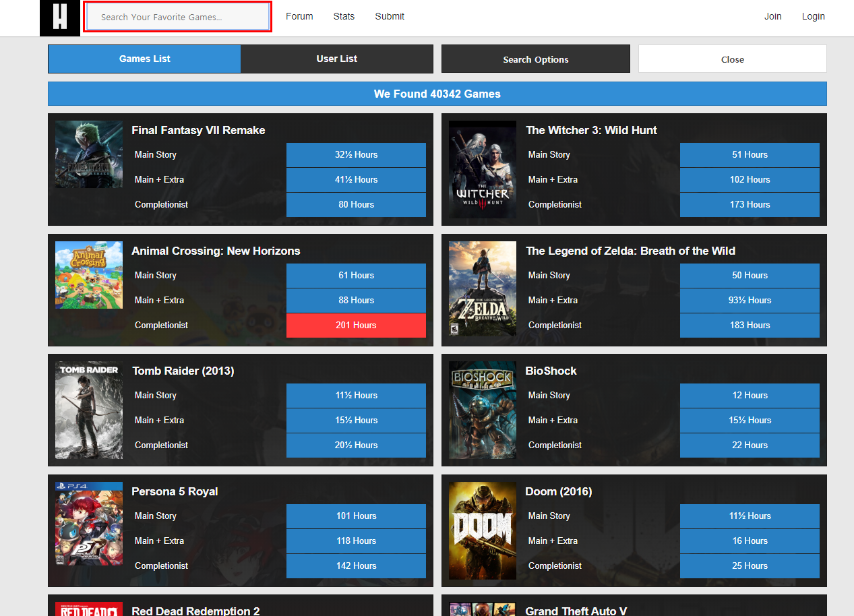Click BioShock 22 Hours Completionist cell

(x=750, y=445)
